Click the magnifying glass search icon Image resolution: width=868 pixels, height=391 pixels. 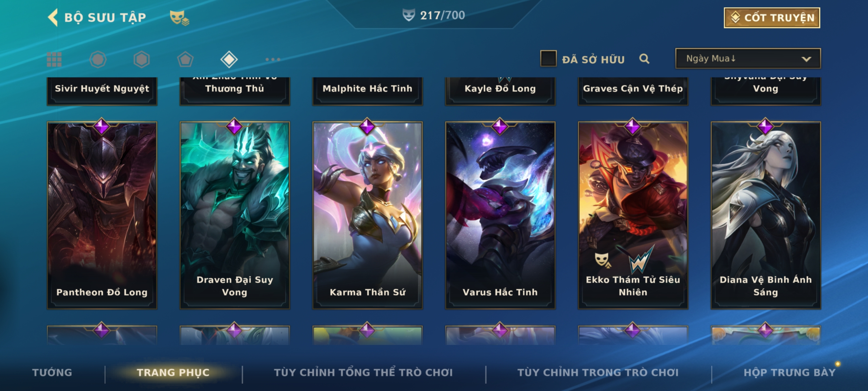(x=644, y=59)
